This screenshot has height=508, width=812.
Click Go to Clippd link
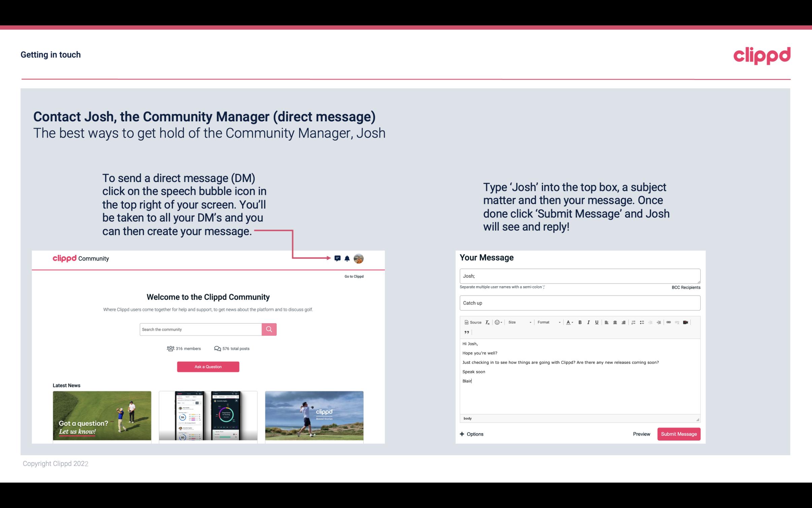pos(353,276)
